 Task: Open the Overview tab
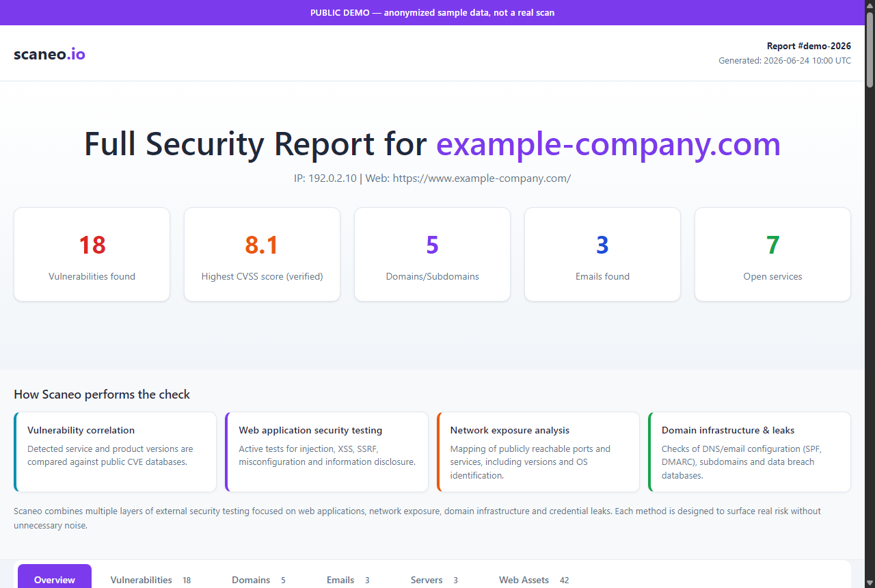click(x=55, y=576)
